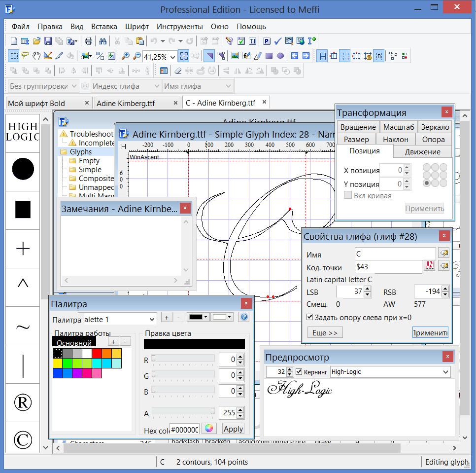This screenshot has height=473, width=476.
Task: Open the Индекс глифа dropdown
Action: (x=126, y=86)
